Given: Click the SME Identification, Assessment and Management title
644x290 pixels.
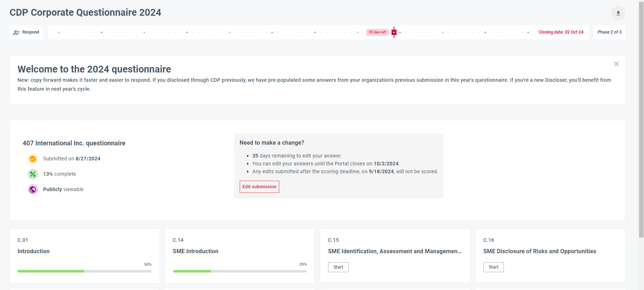Looking at the screenshot, I should 395,251.
